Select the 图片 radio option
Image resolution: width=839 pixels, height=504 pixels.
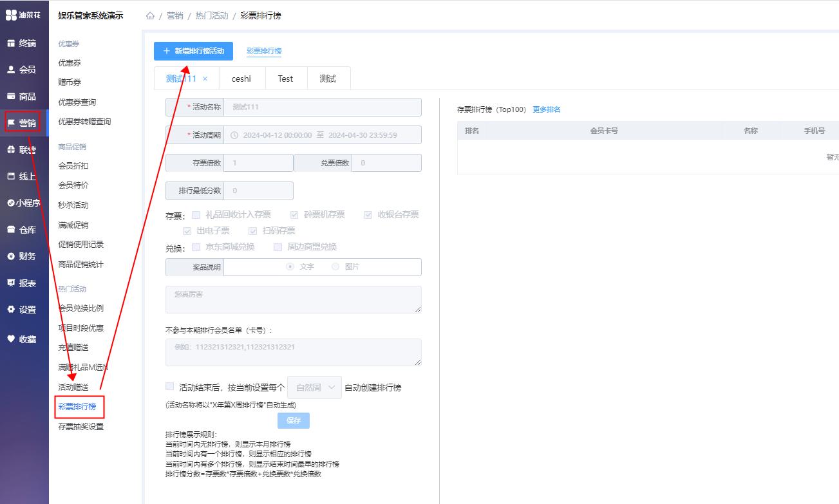[x=335, y=266]
